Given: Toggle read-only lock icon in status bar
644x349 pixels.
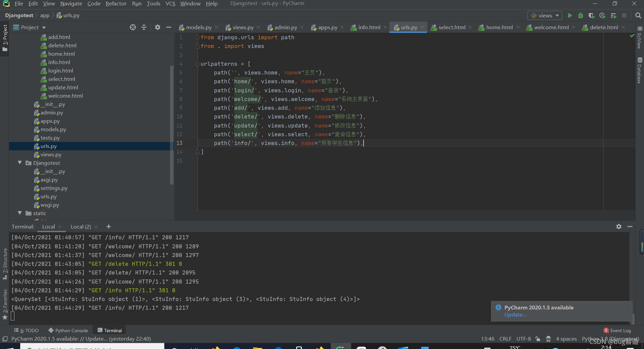Looking at the screenshot, I should 538,339.
